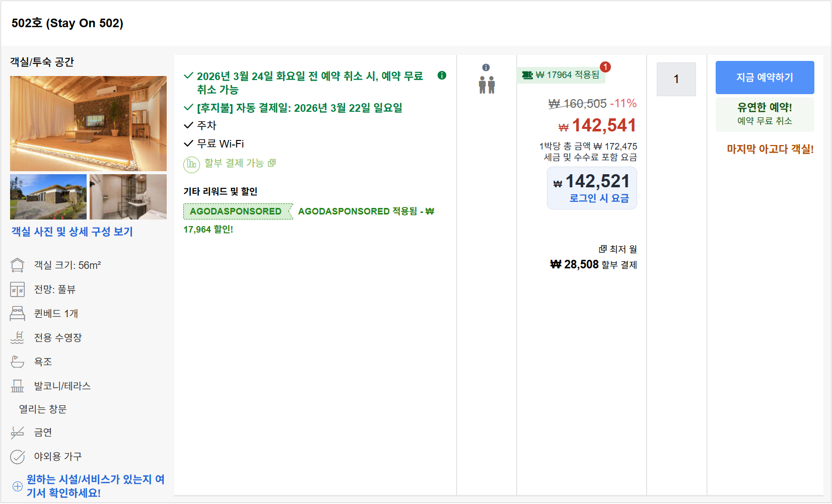Open the exterior building thumbnail photo
This screenshot has width=832, height=504.
coord(48,197)
